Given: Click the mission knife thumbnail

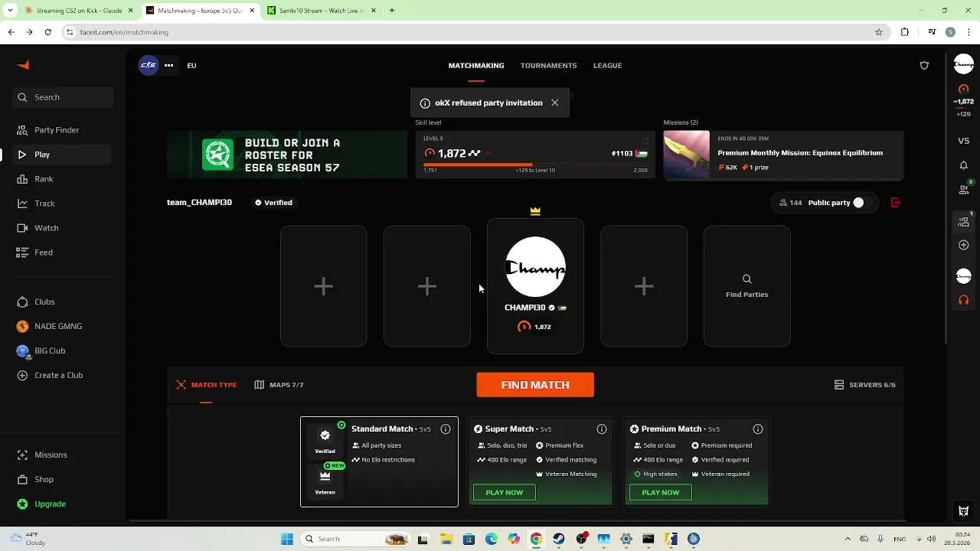Looking at the screenshot, I should [687, 155].
